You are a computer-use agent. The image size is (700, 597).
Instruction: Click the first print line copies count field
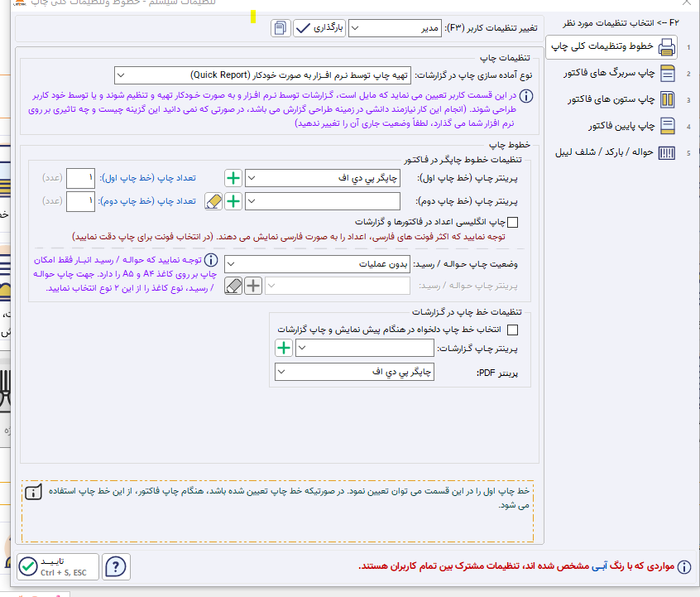(80, 178)
